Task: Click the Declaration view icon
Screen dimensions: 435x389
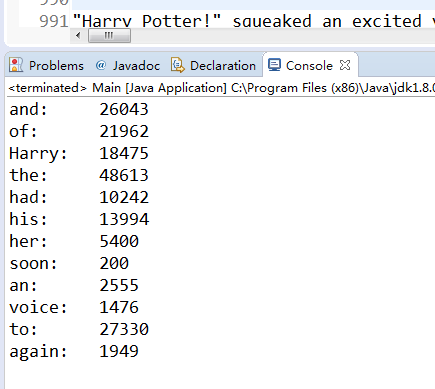Action: tap(178, 65)
